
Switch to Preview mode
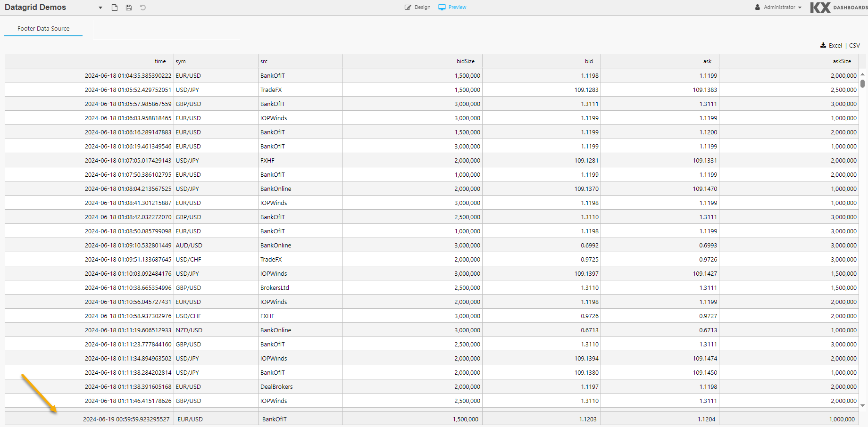click(452, 8)
